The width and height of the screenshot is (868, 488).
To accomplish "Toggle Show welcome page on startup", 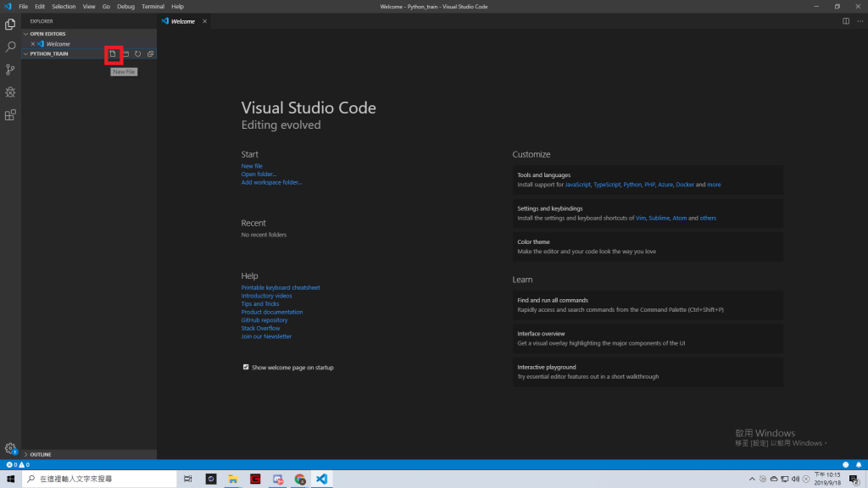I will click(246, 367).
